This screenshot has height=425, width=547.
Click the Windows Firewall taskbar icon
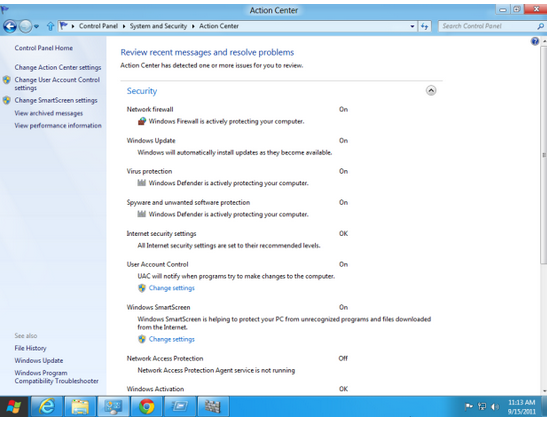213,407
